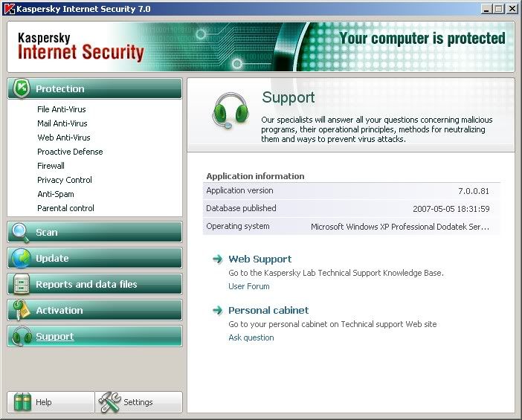
Task: Open the Web Support heading link
Action: (x=260, y=259)
